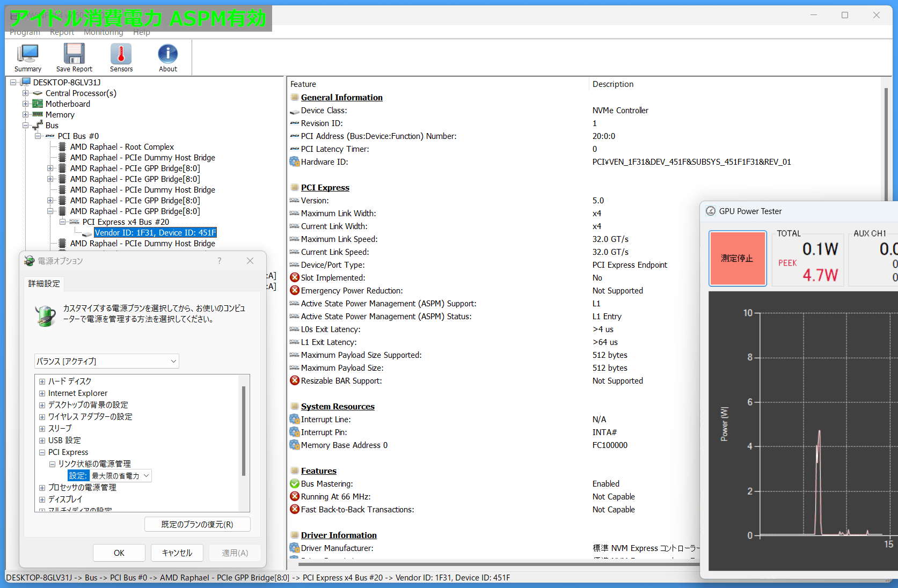
Task: Click the power options help question mark
Action: [219, 261]
